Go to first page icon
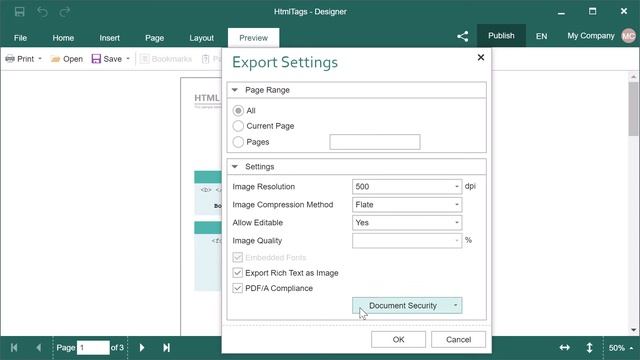Screen dimensions: 640x360 click(x=14, y=348)
